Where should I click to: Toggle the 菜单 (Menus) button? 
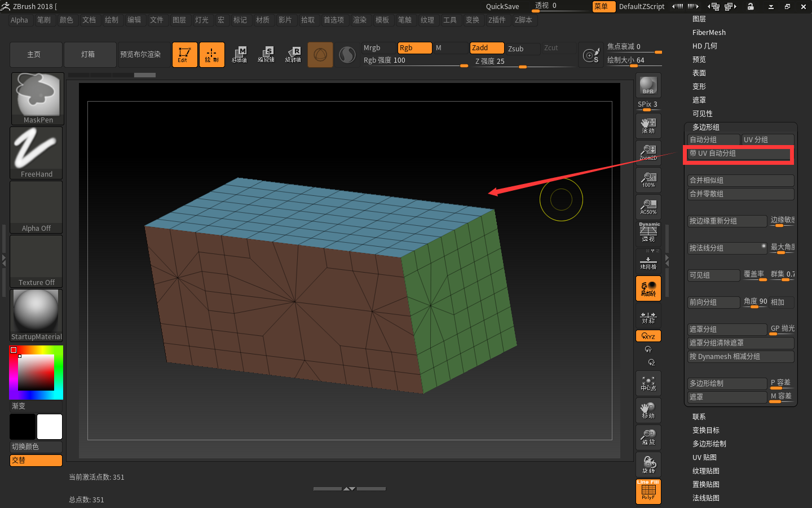point(603,6)
